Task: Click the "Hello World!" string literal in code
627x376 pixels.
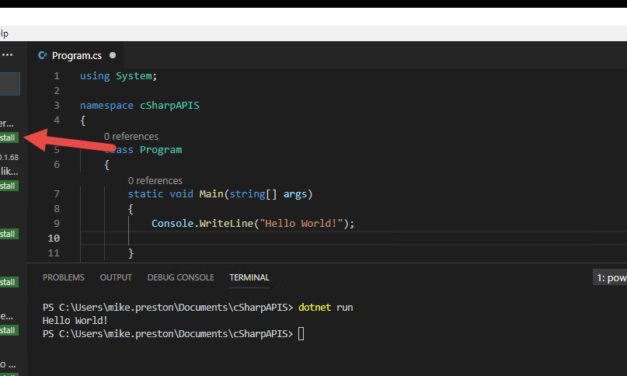Action: click(x=301, y=224)
